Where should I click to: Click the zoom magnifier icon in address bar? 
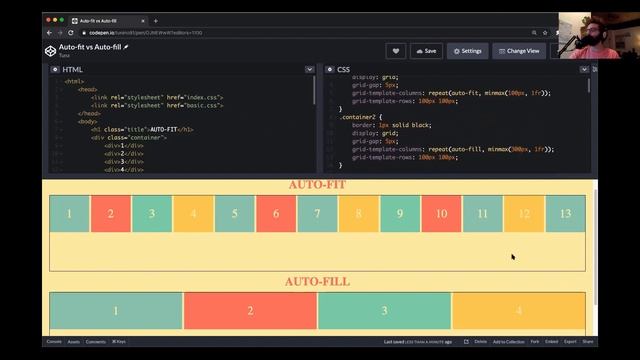534,33
